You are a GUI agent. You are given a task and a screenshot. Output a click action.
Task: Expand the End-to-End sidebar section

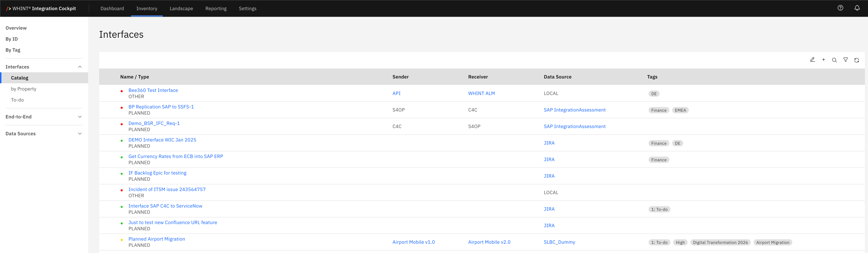[80, 117]
